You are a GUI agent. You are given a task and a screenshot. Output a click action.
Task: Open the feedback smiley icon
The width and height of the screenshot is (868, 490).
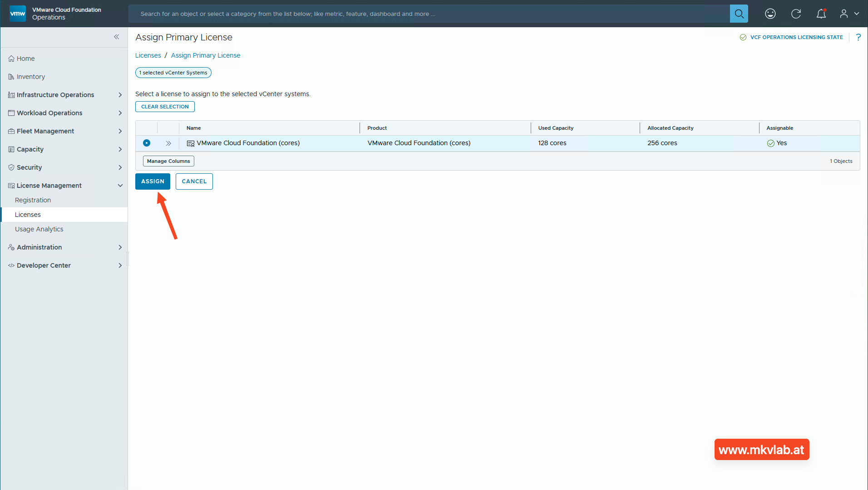770,14
